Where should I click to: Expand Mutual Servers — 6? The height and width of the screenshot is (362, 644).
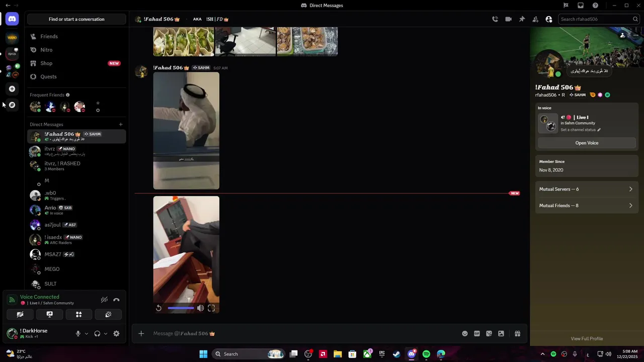point(587,189)
